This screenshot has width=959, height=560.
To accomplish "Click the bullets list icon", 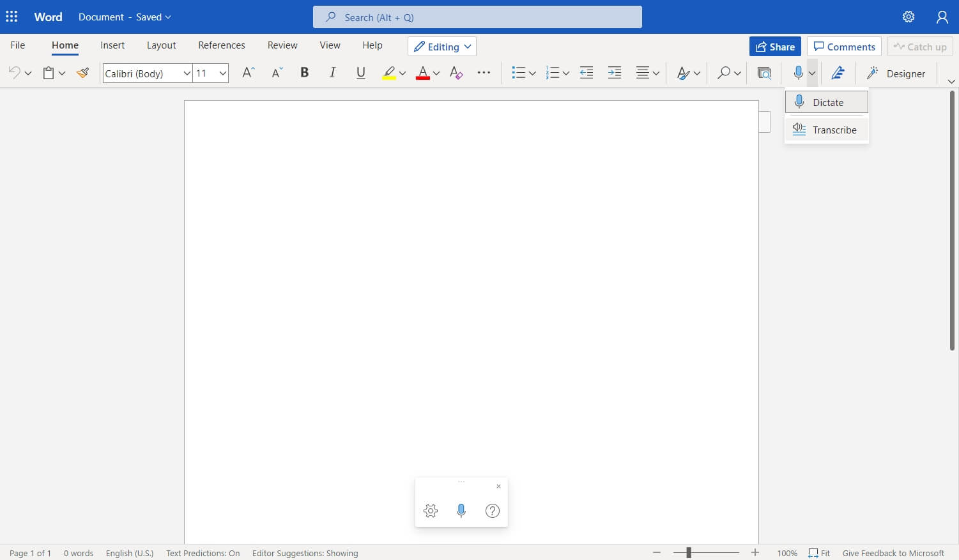I will (x=518, y=73).
